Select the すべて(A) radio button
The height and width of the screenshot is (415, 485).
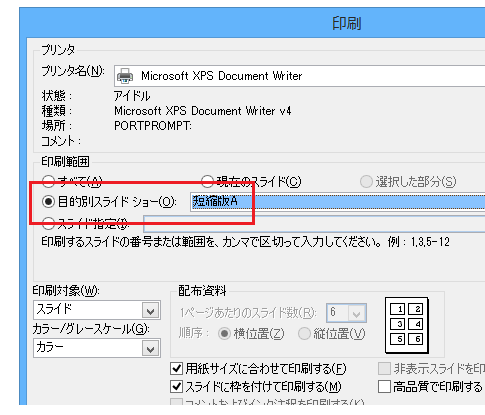(x=49, y=182)
